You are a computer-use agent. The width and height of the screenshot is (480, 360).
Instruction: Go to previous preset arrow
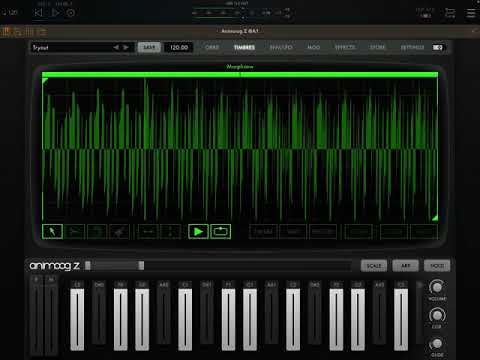[x=116, y=47]
